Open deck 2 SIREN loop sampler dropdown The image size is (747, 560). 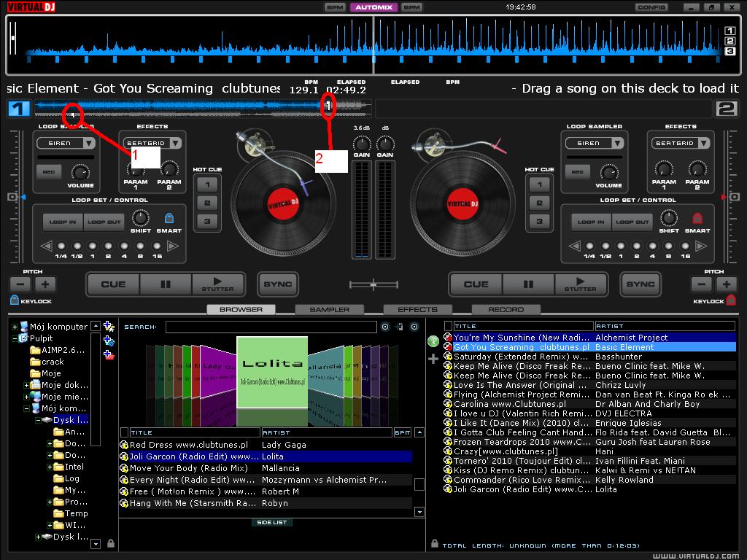tap(618, 143)
